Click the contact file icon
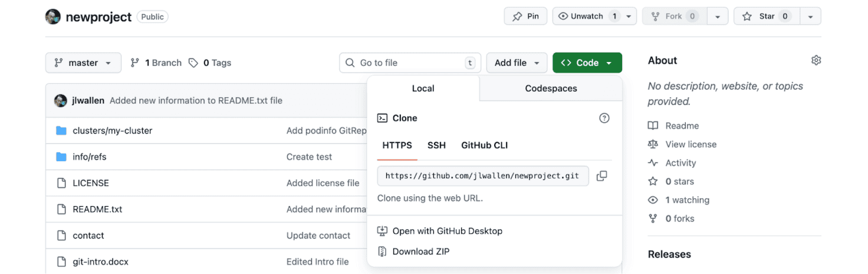The image size is (868, 274). [61, 236]
